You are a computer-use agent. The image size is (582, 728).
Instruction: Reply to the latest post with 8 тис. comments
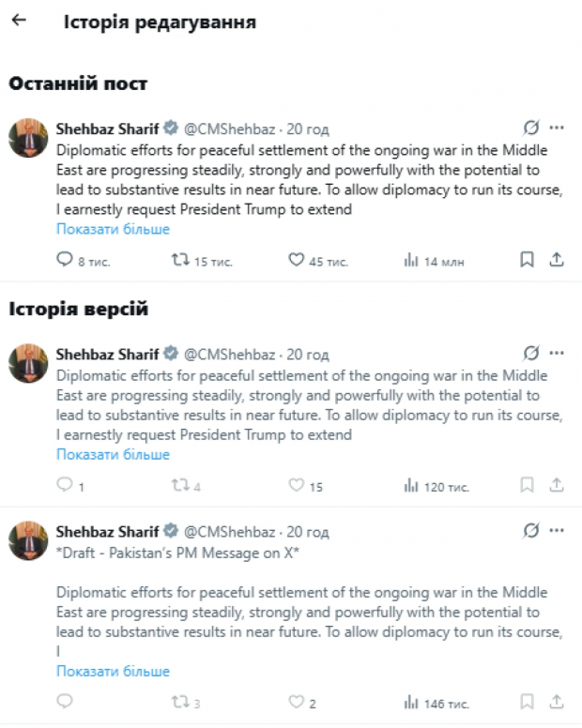tap(65, 260)
